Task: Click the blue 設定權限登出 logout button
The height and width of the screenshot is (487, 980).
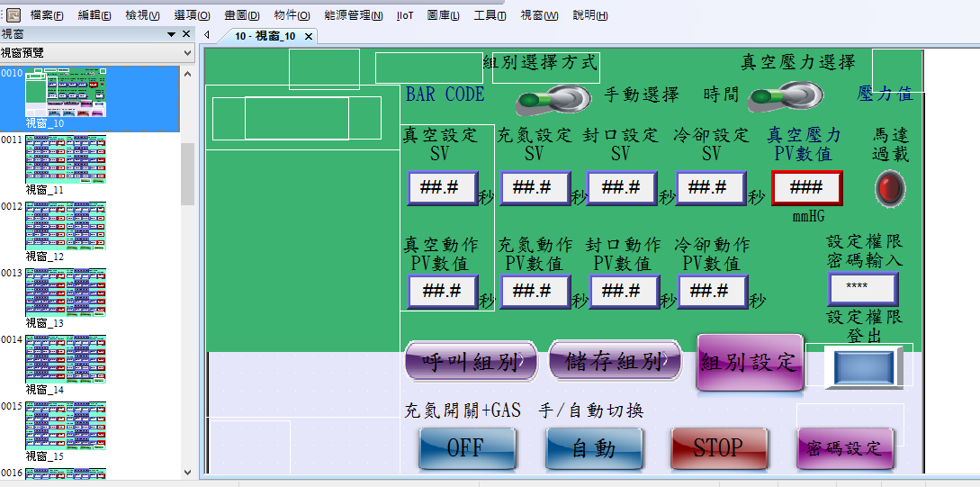Action: [x=864, y=368]
